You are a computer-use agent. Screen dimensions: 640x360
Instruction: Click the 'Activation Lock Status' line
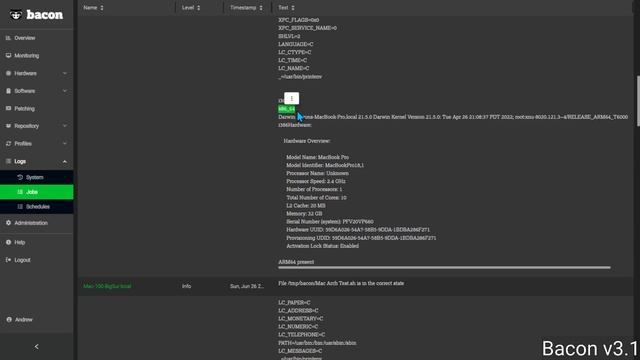point(322,246)
